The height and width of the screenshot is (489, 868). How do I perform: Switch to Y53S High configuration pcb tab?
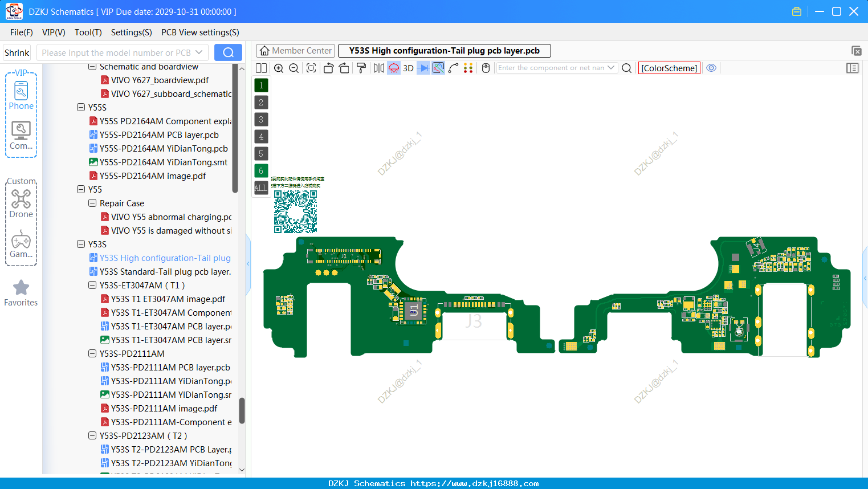[445, 51]
